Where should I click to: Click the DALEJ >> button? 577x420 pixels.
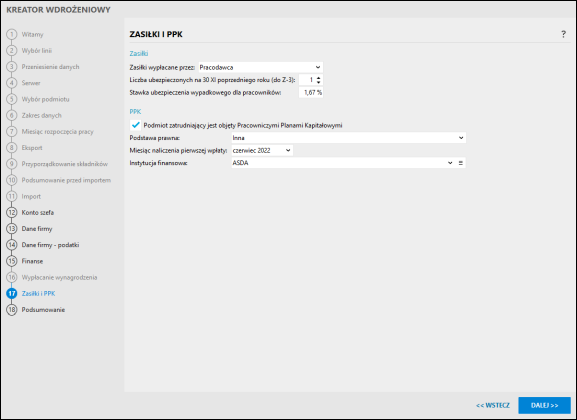(x=544, y=405)
